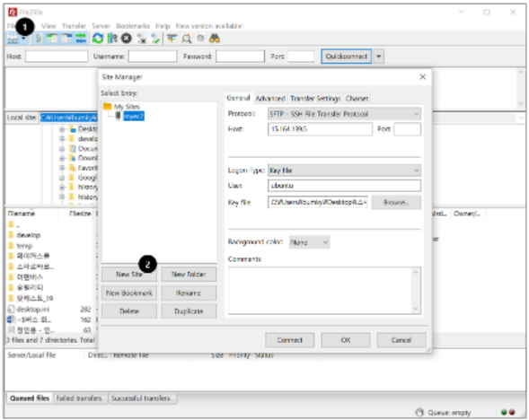
Task: Click the black Cancel operation icon
Action: 126,39
